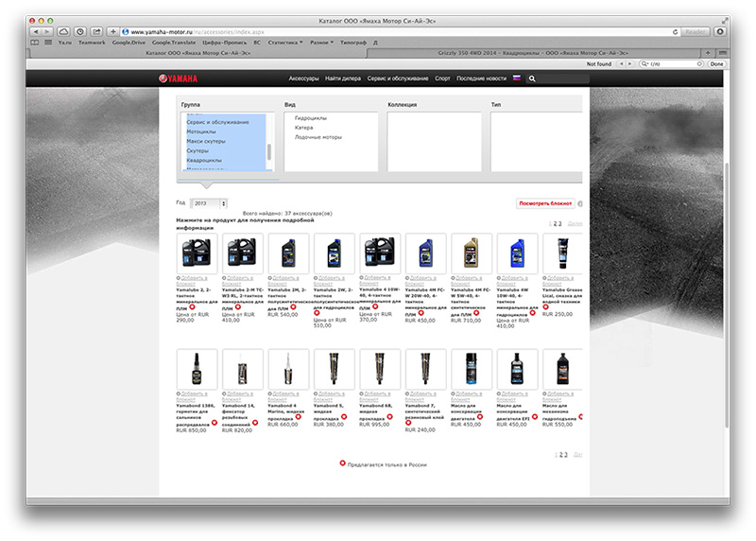Image resolution: width=756 pixels, height=541 pixels.
Task: Open the Yamabond 1386 sealant thumbnail
Action: tap(197, 369)
